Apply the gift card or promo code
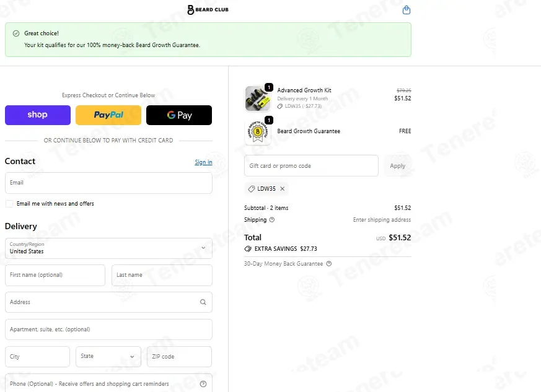 397,166
